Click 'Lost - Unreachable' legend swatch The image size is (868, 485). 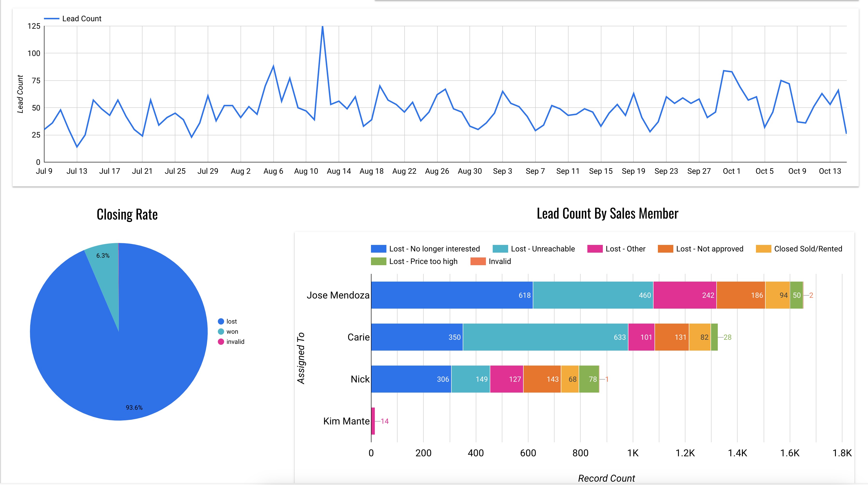[500, 249]
